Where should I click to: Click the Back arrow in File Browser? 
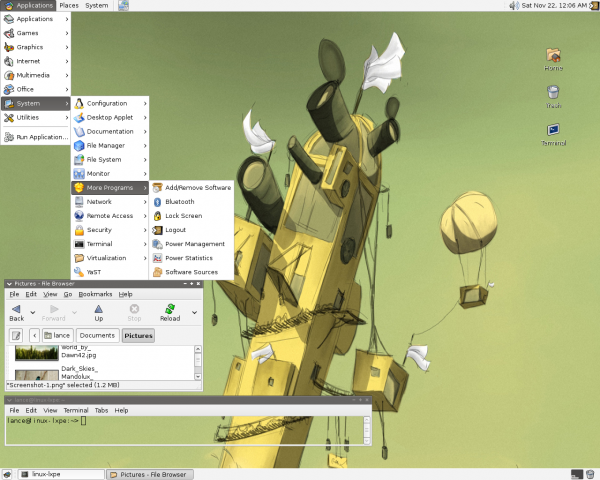16,313
